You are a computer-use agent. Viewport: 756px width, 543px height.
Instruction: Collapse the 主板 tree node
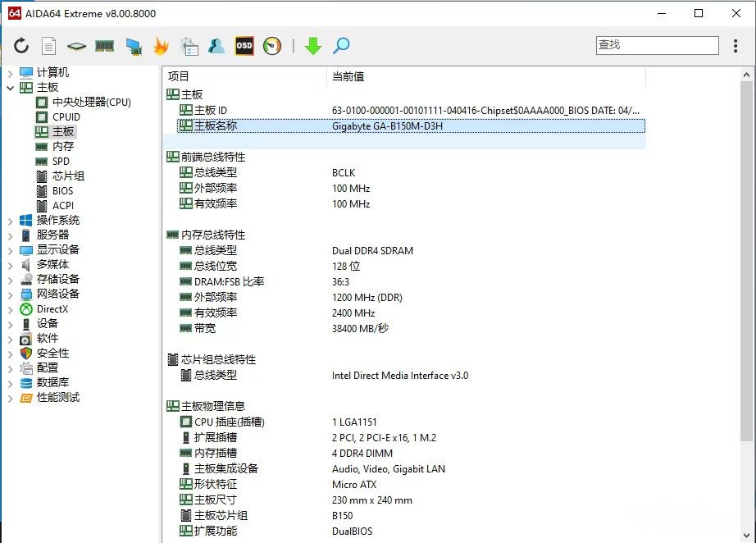tap(10, 88)
